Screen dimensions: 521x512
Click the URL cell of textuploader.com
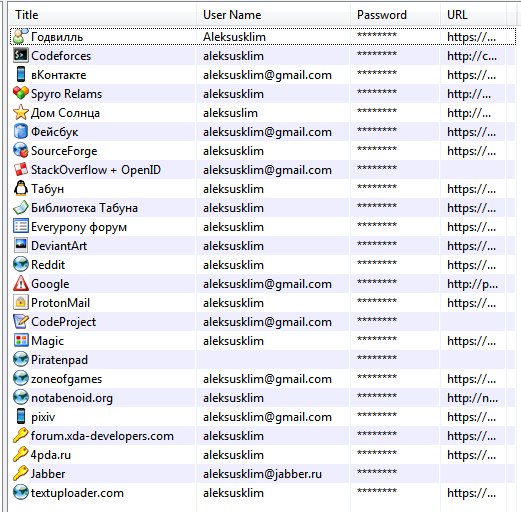point(471,493)
